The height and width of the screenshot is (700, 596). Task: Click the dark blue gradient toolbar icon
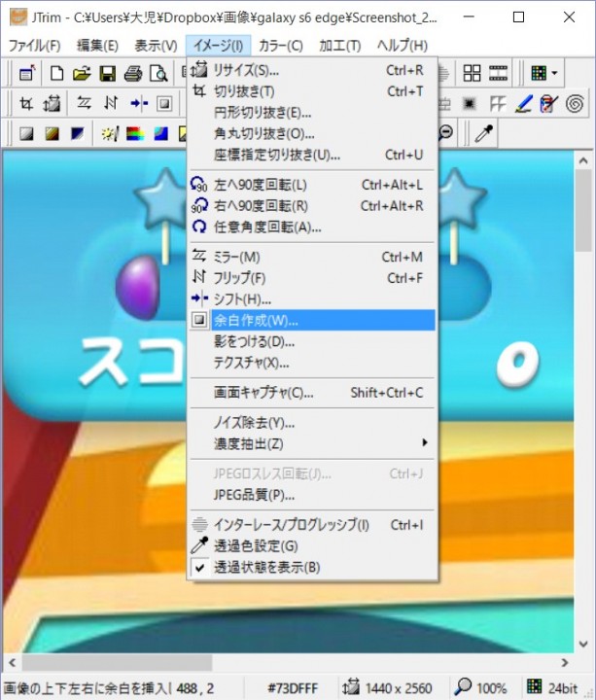pos(78,133)
